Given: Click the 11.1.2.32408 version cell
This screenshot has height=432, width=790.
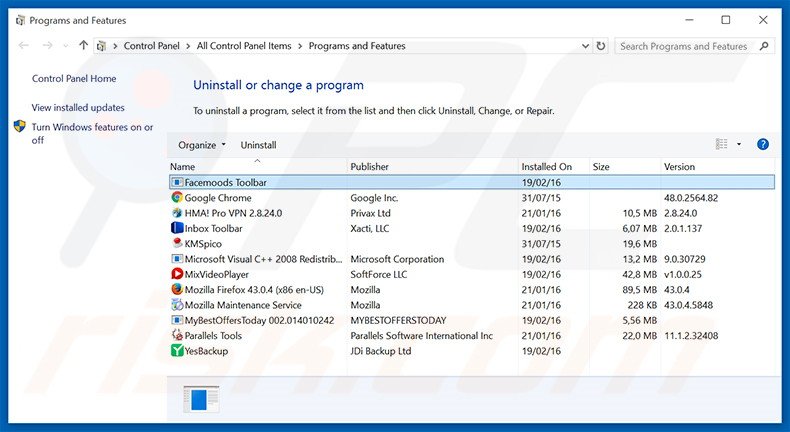Looking at the screenshot, I should [691, 336].
